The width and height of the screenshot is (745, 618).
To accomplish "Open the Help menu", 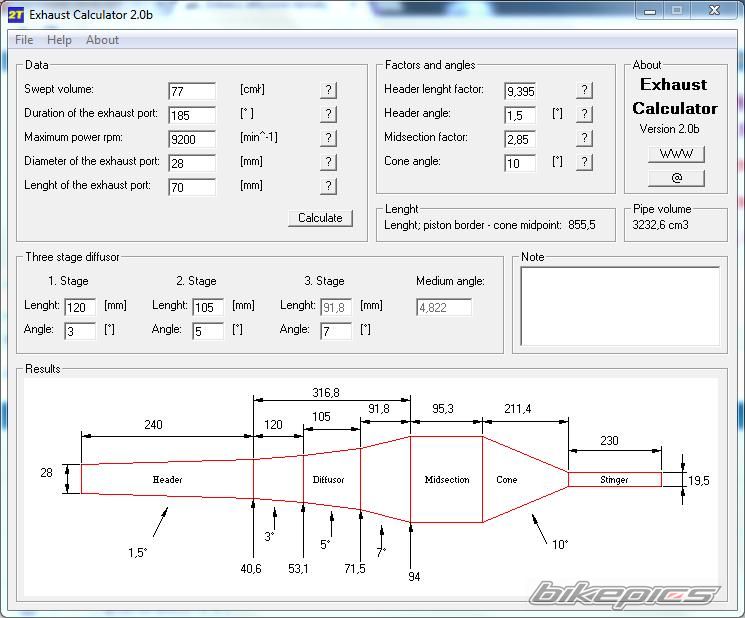I will [59, 40].
